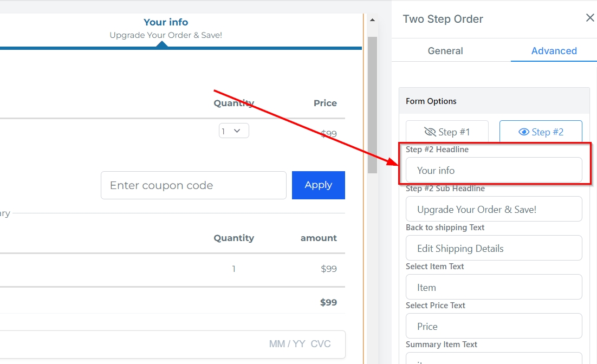Click the preview vertical scrollbar thumb
The width and height of the screenshot is (597, 364).
tap(372, 103)
